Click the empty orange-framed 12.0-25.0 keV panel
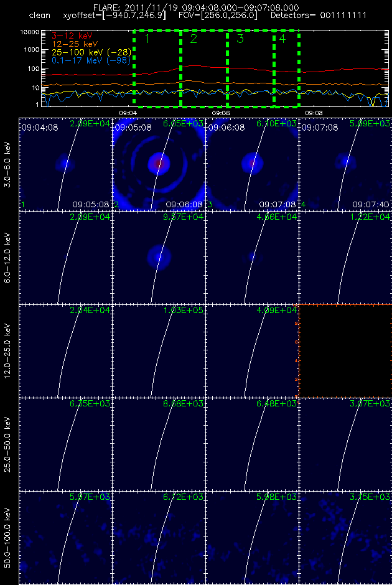 345,351
